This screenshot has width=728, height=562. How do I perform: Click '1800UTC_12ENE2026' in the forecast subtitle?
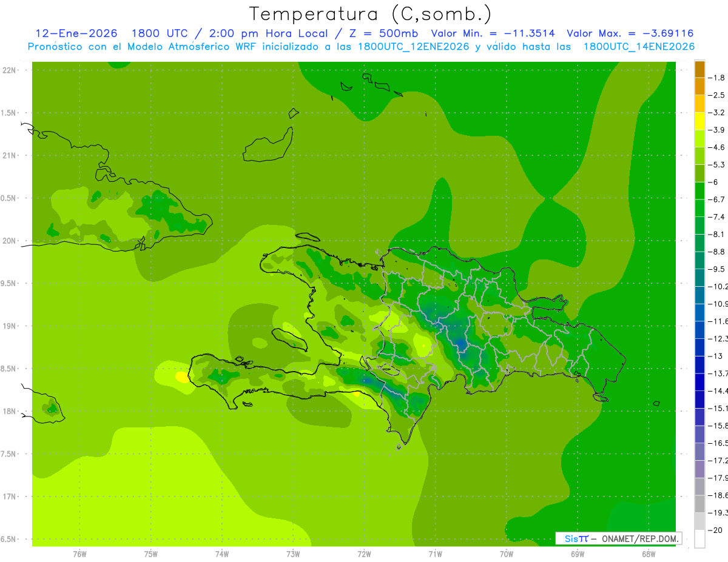coord(413,47)
